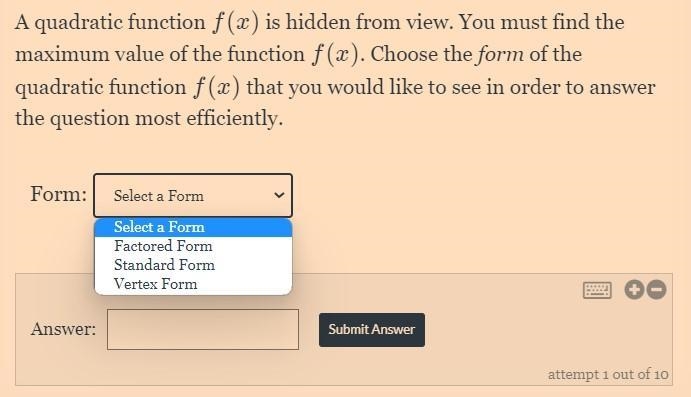Screen dimensions: 691x397
Task: Click the minus icon to shrink text
Action: point(657,289)
